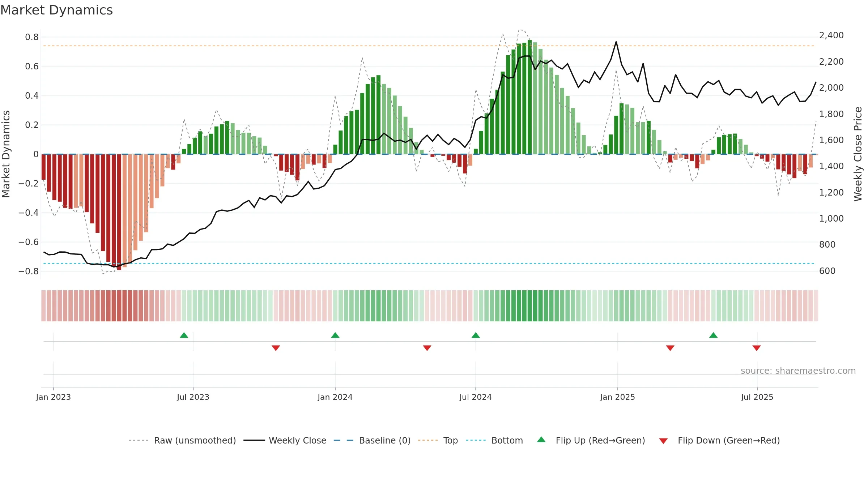Click the 0.6 tick on the left axis

point(32,67)
